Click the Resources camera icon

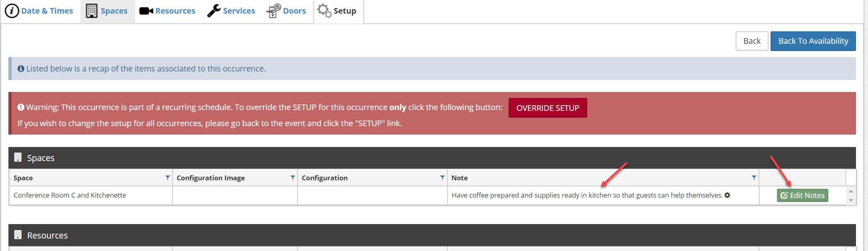146,11
